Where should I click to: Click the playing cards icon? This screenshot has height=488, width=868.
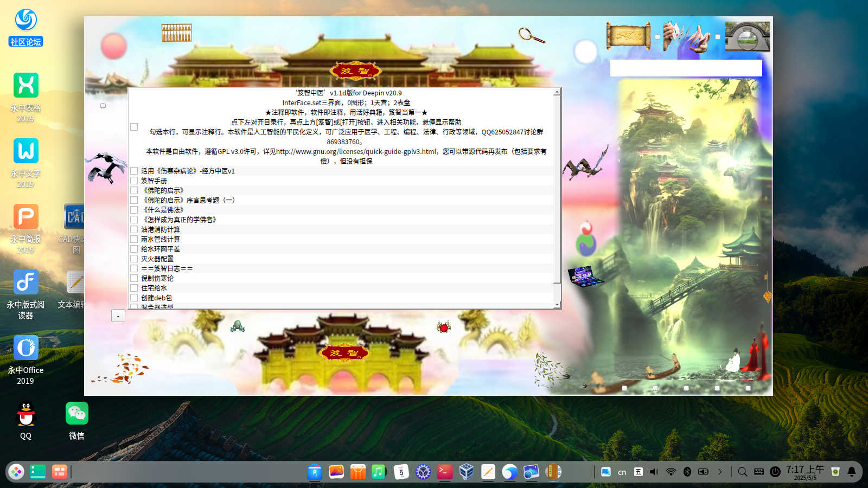687,37
